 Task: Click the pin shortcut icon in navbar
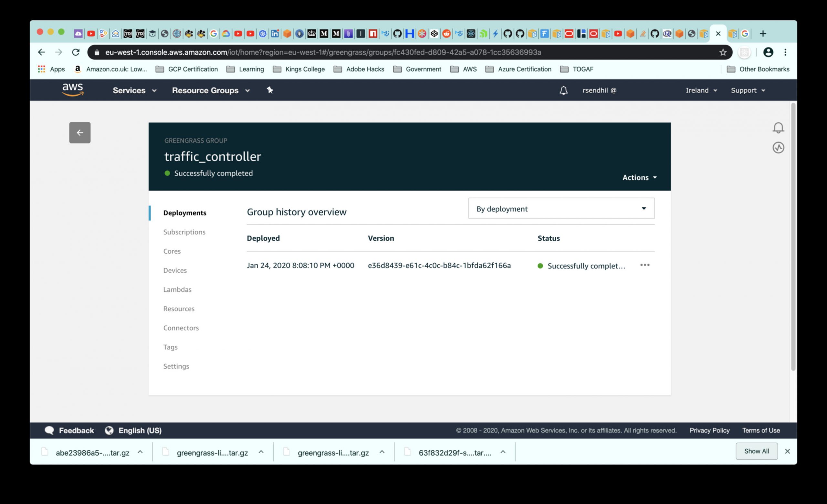pyautogui.click(x=269, y=90)
